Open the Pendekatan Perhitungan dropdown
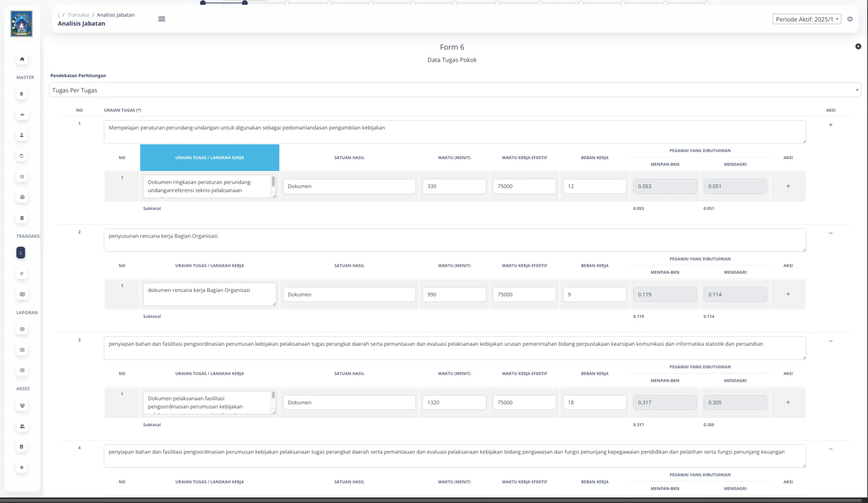Image resolution: width=868 pixels, height=503 pixels. [x=455, y=90]
